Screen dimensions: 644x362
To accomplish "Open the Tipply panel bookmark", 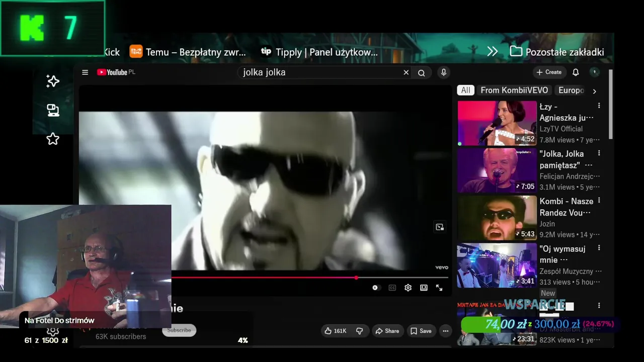I will (319, 52).
